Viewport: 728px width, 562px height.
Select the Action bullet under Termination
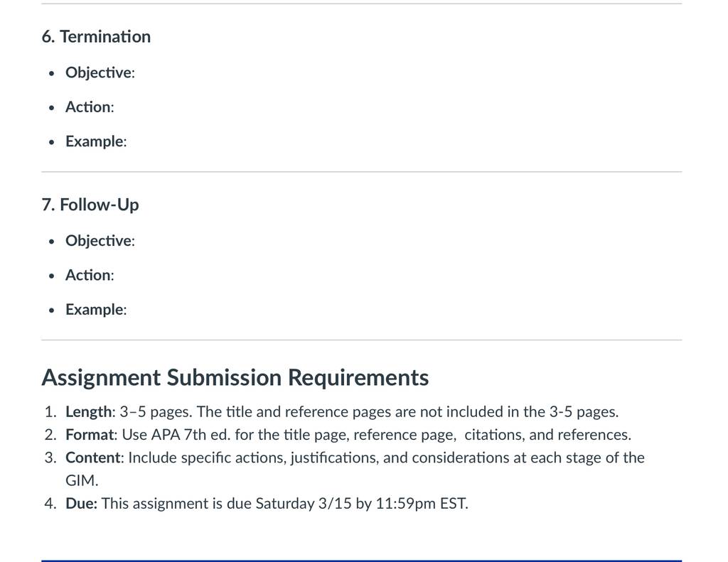90,107
